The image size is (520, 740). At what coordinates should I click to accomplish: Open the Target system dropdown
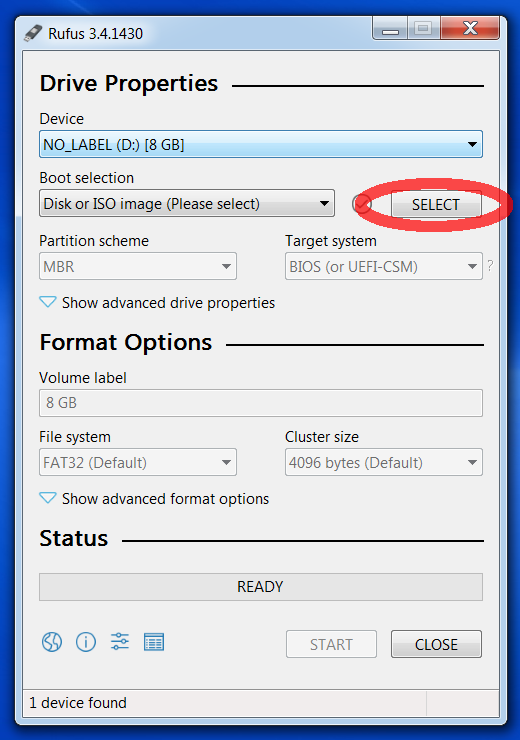tap(384, 267)
